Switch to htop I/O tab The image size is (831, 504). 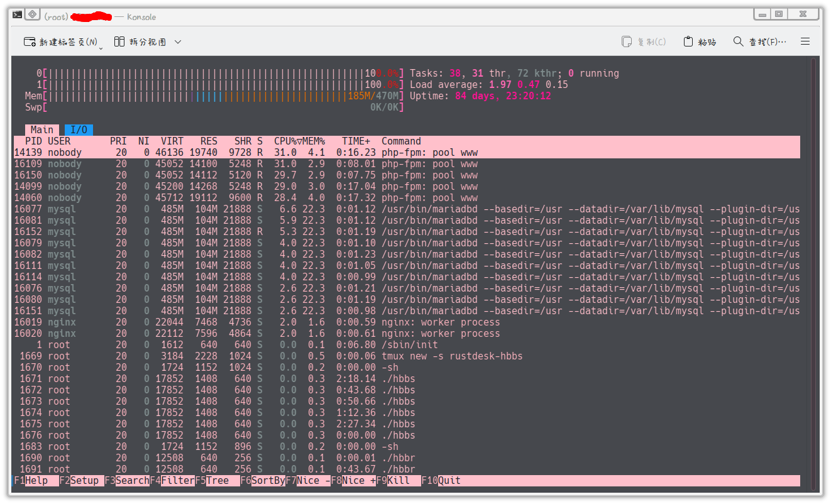coord(79,129)
